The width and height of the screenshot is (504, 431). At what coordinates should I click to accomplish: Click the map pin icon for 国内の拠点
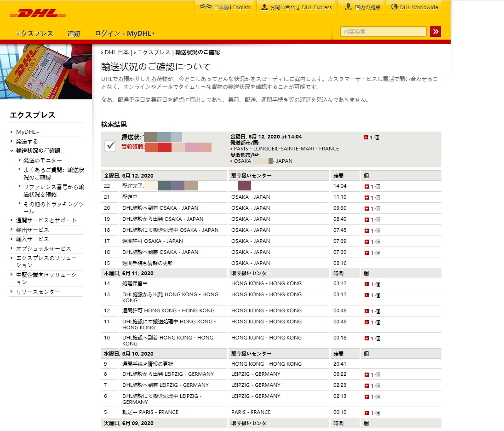pos(348,7)
